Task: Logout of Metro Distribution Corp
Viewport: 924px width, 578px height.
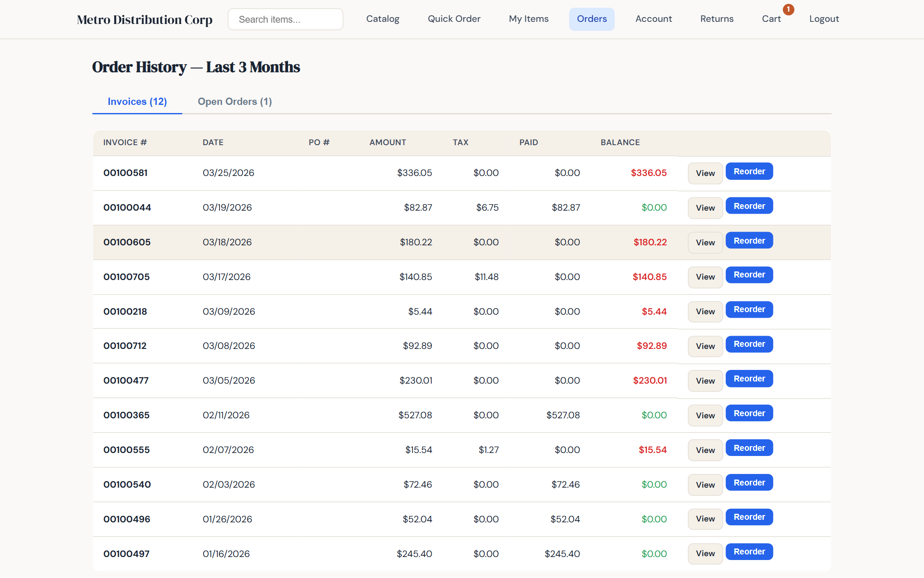Action: [823, 19]
